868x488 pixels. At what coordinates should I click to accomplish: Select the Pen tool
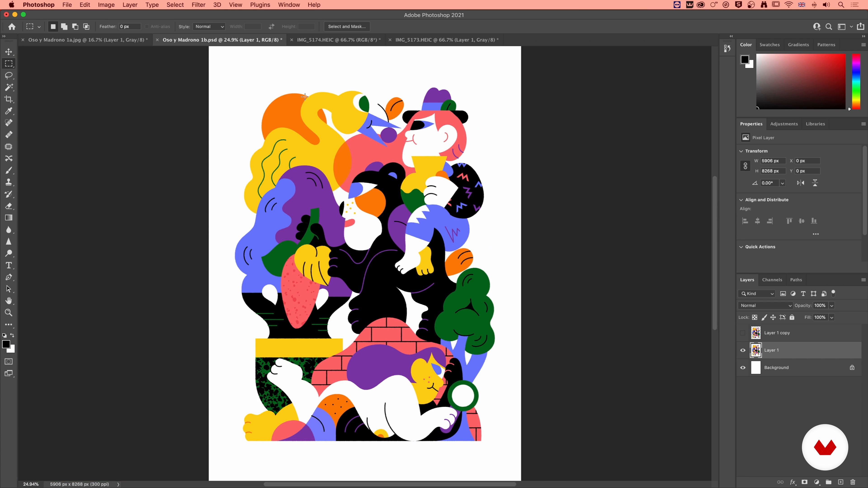pyautogui.click(x=9, y=277)
